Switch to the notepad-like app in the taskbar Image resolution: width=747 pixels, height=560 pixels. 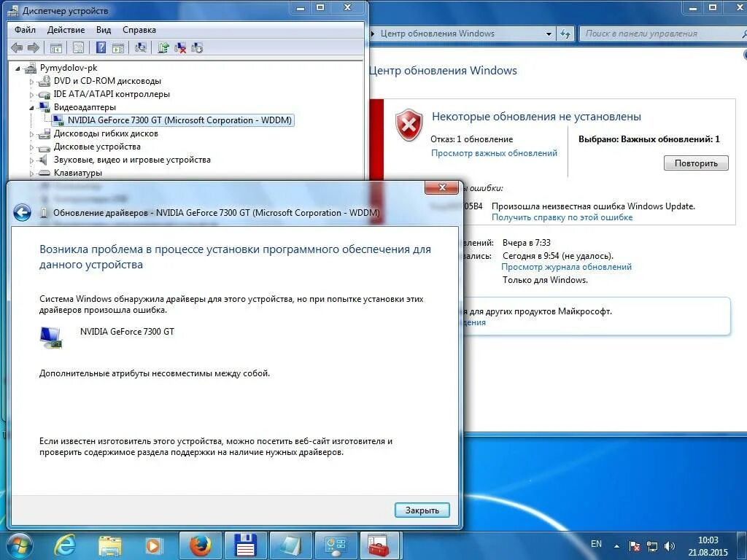(x=290, y=545)
